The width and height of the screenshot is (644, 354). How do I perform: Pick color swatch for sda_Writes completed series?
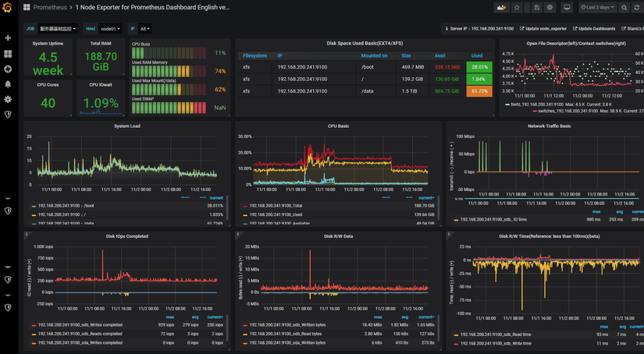click(34, 343)
